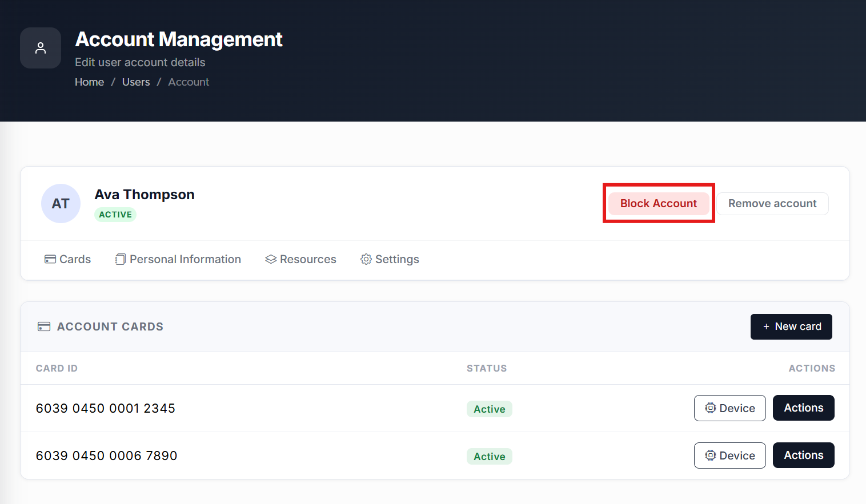The width and height of the screenshot is (866, 504).
Task: Go to Users breadcrumb link
Action: (x=136, y=82)
